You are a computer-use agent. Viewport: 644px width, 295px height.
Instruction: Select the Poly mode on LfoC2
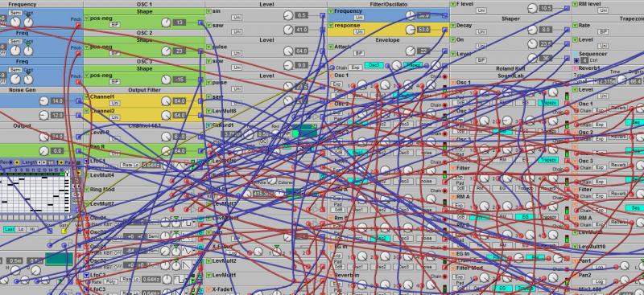coord(109,282)
